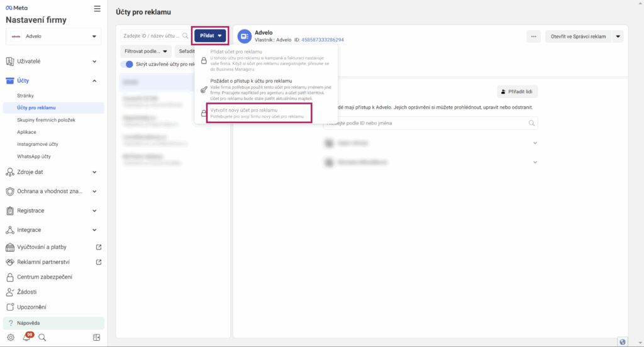Click arrow next to Otevřít ve Správci reklam
The image size is (644, 347).
pos(618,36)
